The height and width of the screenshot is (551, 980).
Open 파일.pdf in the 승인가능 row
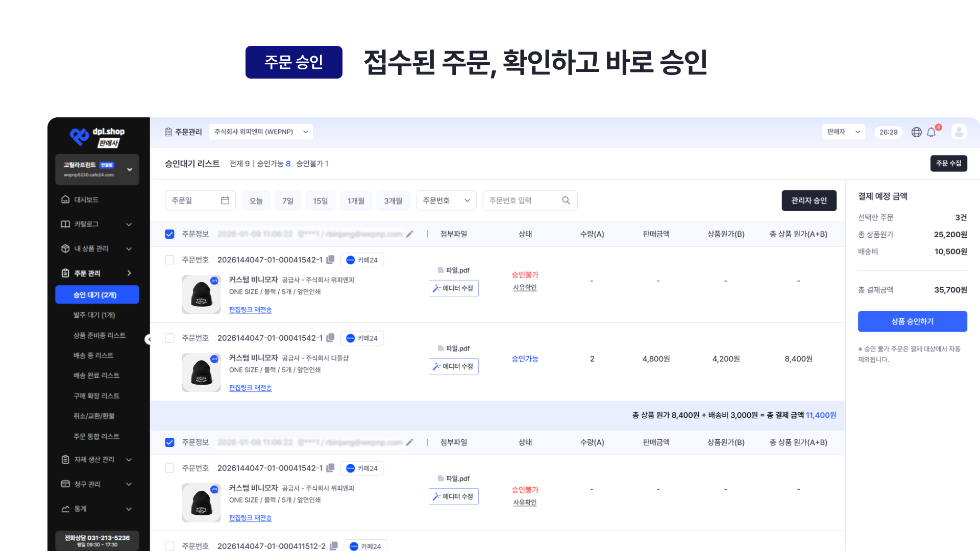click(454, 348)
